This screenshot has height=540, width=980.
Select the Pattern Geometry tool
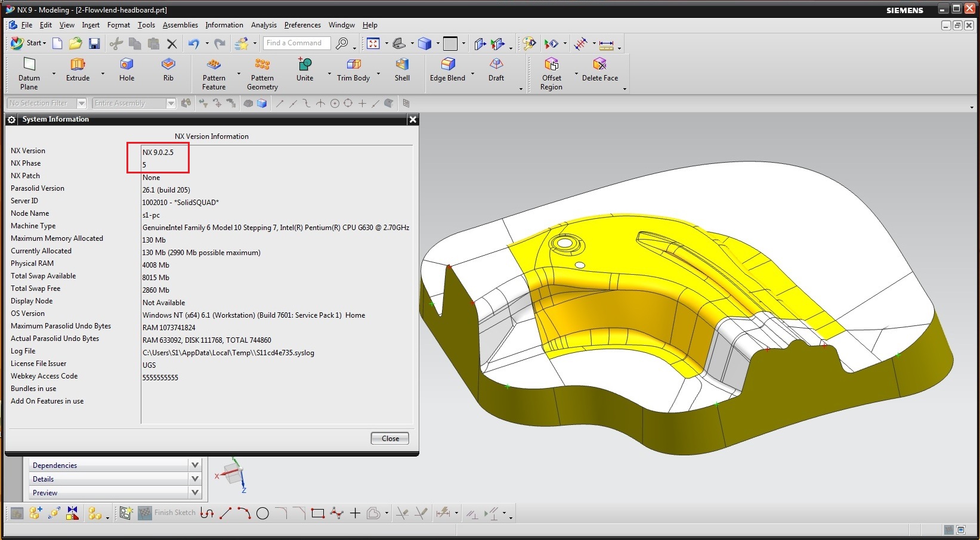262,73
